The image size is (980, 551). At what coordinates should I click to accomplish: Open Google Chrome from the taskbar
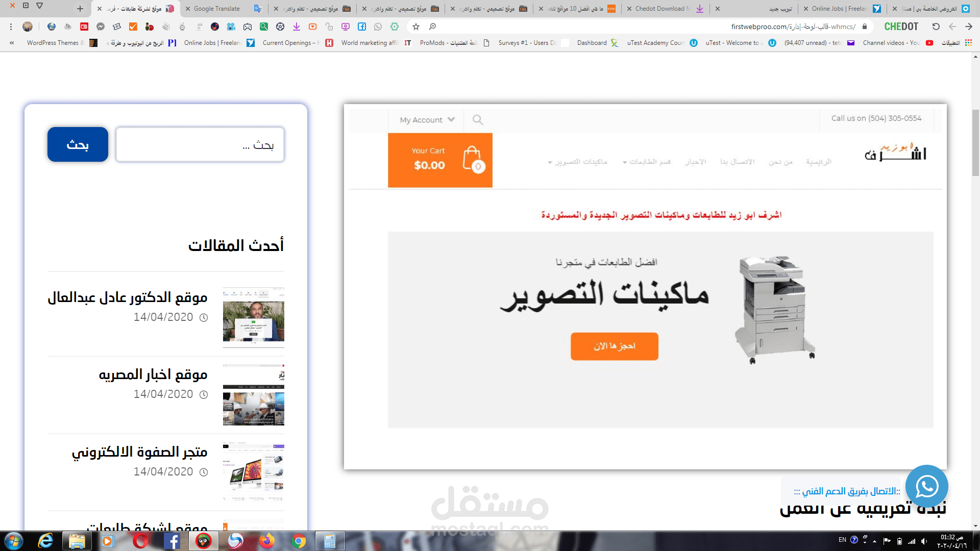tap(299, 541)
